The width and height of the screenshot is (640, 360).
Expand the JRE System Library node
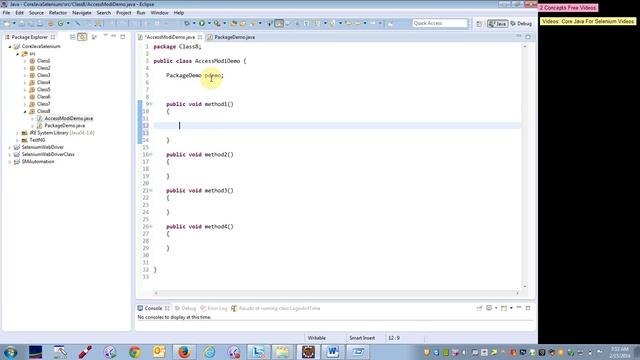[x=18, y=133]
